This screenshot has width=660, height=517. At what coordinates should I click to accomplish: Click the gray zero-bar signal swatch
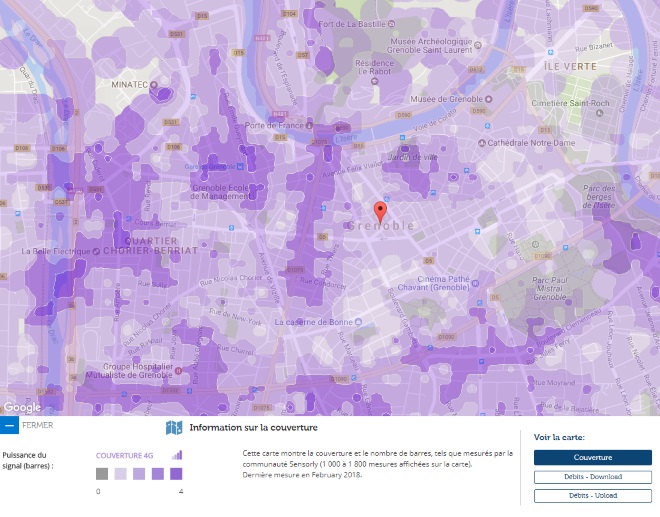(x=102, y=474)
